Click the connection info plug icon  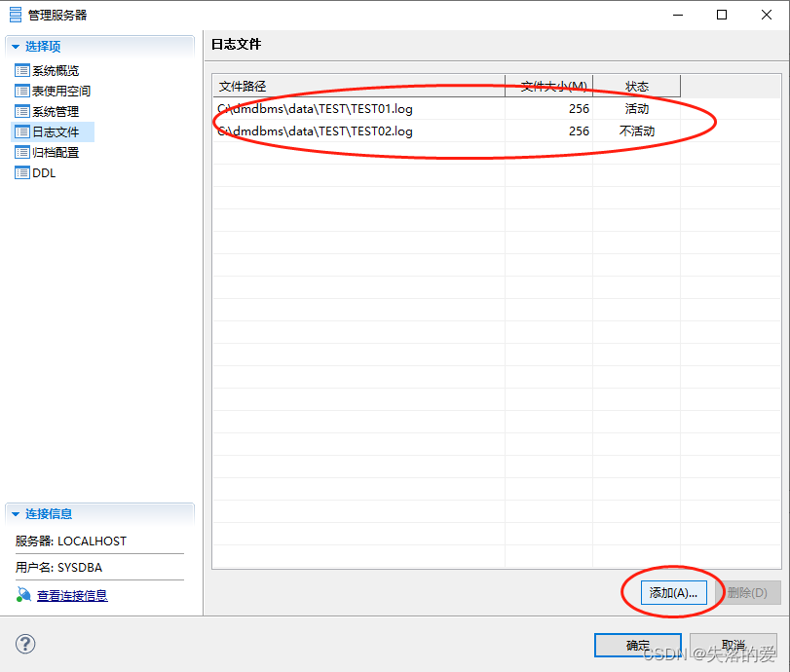[x=23, y=595]
